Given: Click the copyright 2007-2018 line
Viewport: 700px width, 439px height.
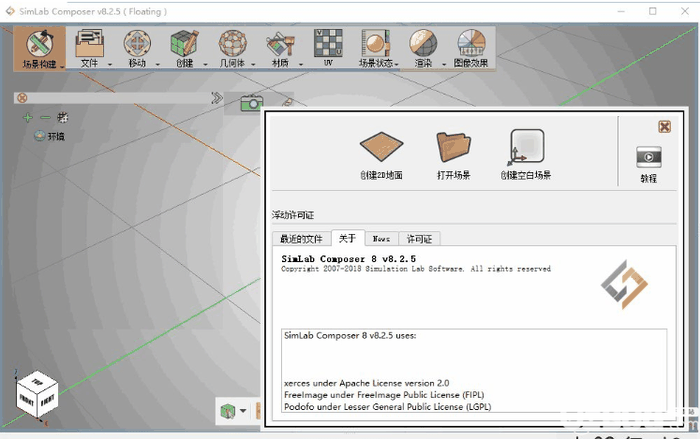Looking at the screenshot, I should coord(416,269).
